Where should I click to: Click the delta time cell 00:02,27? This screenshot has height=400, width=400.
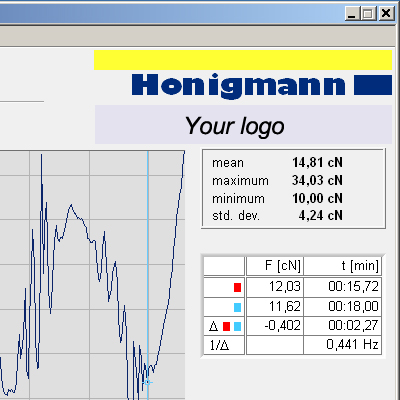pos(343,326)
